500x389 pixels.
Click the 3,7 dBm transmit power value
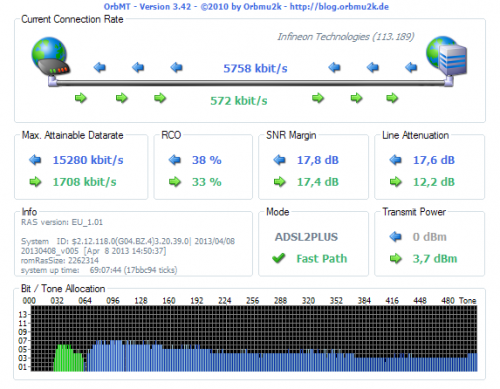(x=435, y=259)
